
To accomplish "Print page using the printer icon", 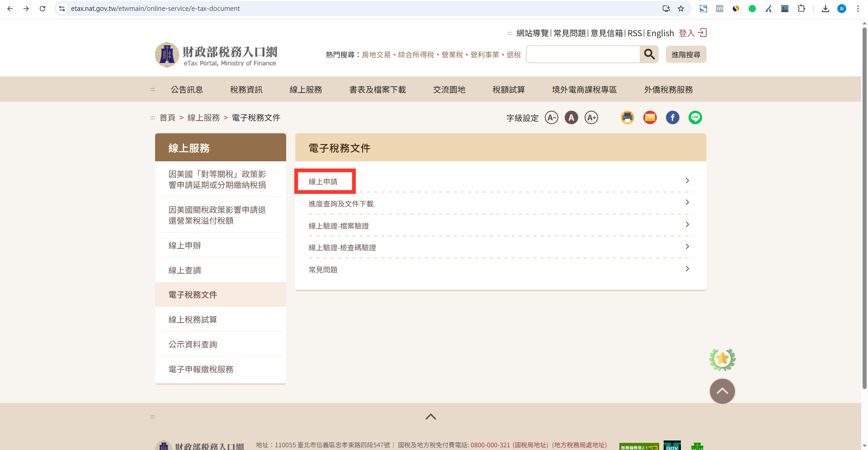I will click(627, 118).
